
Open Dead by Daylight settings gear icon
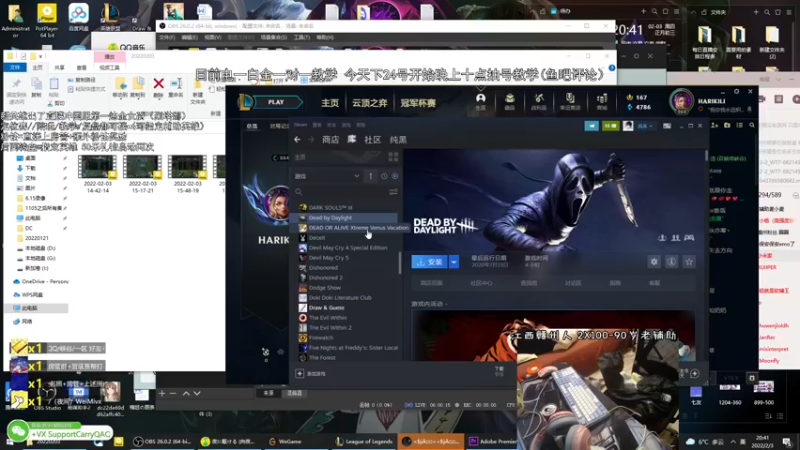tap(654, 262)
